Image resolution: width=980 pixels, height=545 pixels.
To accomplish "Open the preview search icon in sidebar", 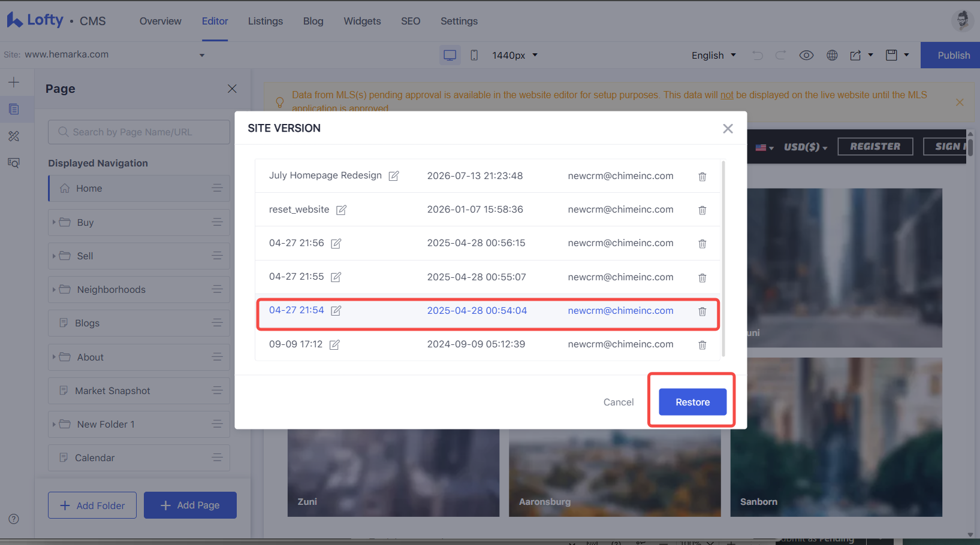I will tap(14, 162).
